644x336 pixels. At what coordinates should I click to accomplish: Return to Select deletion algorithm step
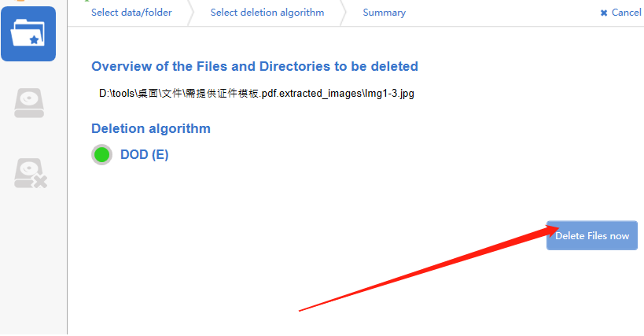267,13
